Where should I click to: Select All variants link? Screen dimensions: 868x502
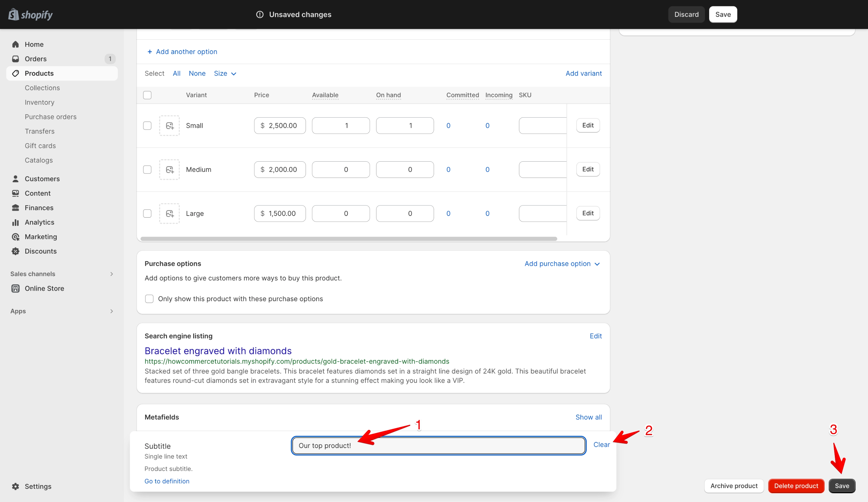tap(176, 73)
